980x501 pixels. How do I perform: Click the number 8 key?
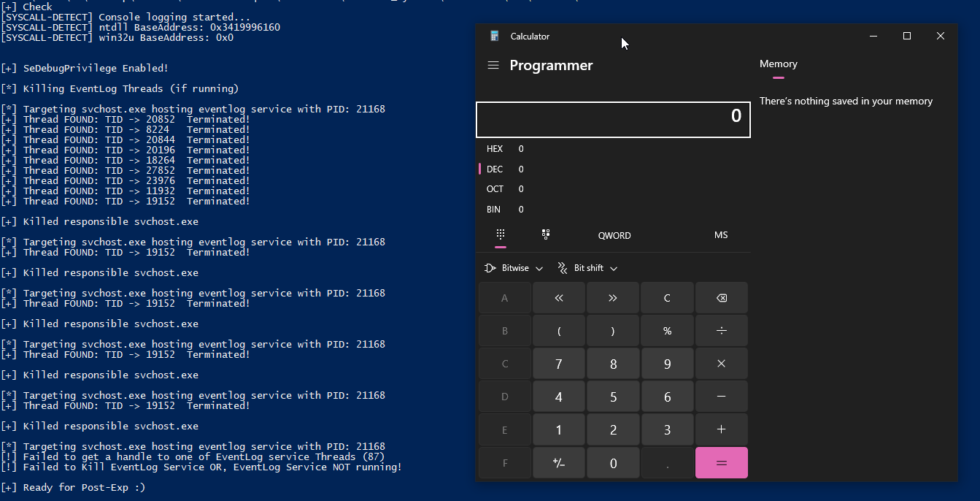pyautogui.click(x=613, y=364)
